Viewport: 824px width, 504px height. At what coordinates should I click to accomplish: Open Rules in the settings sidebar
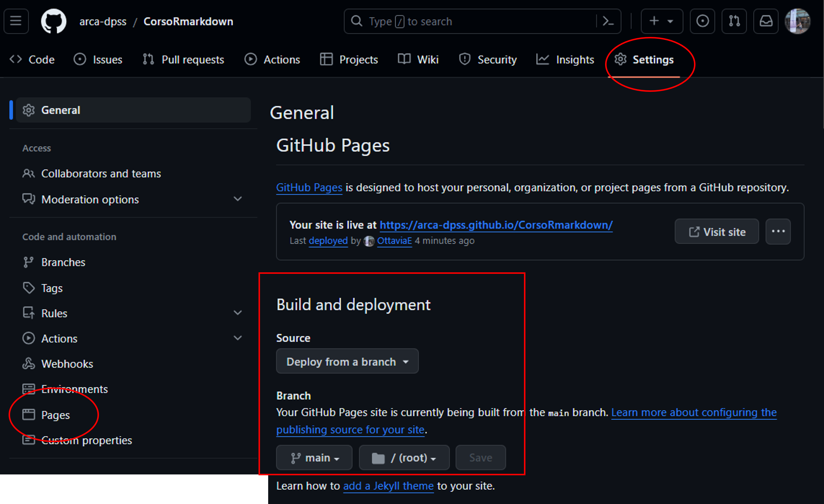pyautogui.click(x=133, y=313)
